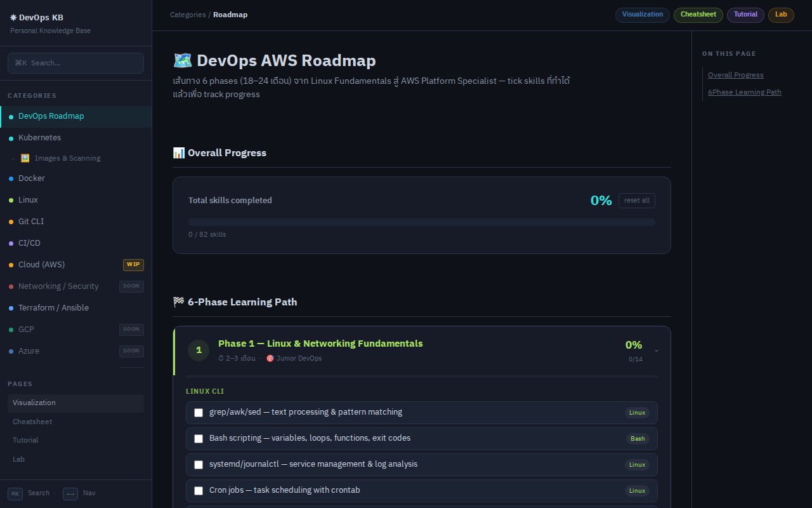Click the overall skills progress bar

click(422, 222)
